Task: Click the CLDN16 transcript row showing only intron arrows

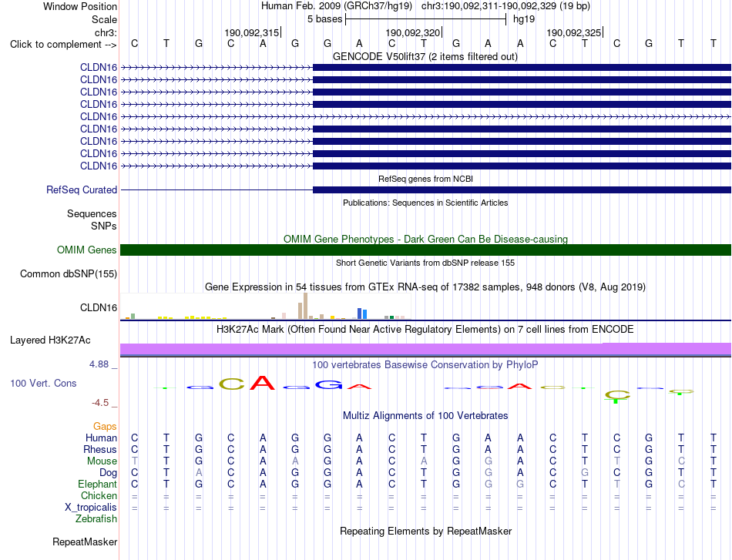Action: coord(426,116)
